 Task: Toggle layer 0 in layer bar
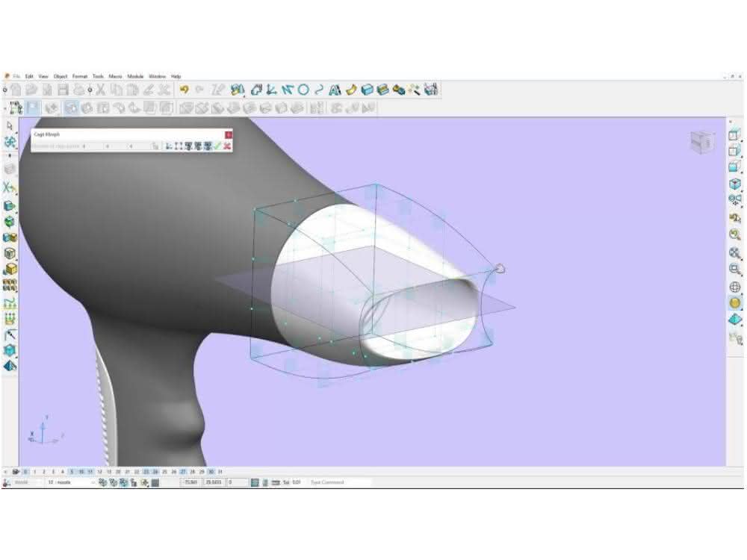[x=25, y=472]
